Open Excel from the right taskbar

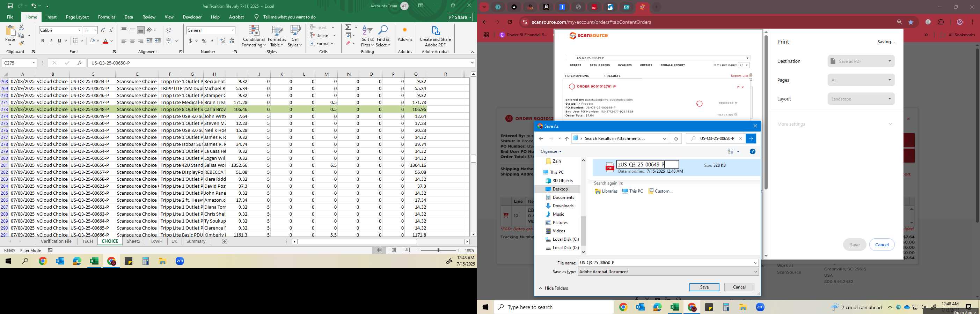[x=675, y=307]
